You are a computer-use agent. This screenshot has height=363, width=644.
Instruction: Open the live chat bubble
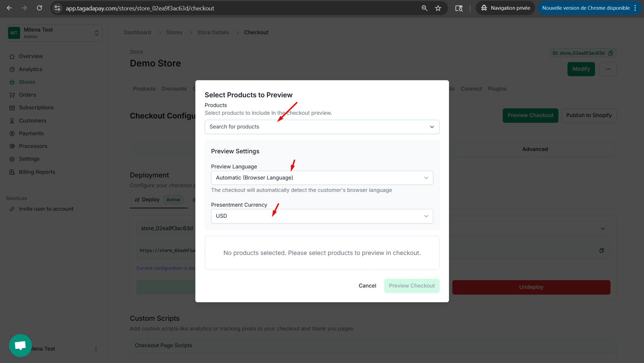click(20, 346)
